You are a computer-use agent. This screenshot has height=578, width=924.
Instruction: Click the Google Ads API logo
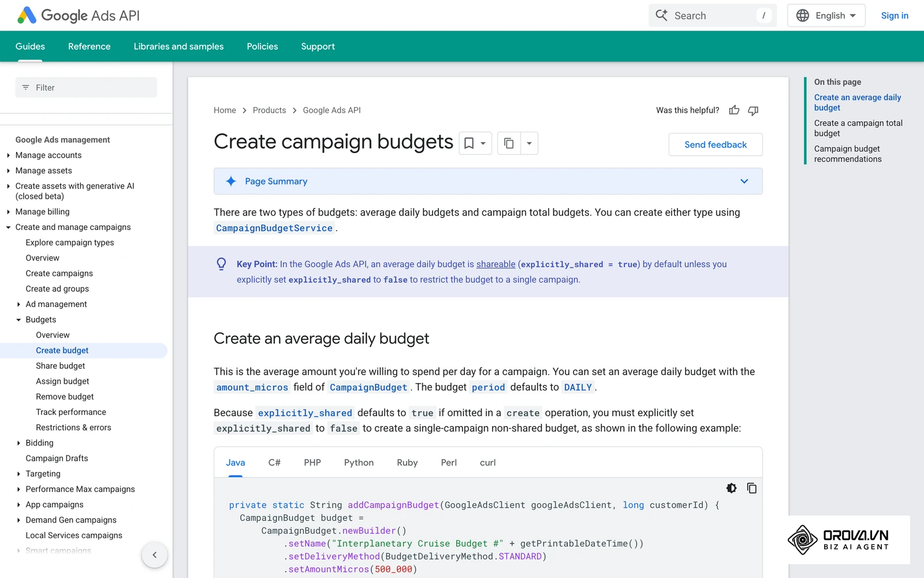point(79,16)
